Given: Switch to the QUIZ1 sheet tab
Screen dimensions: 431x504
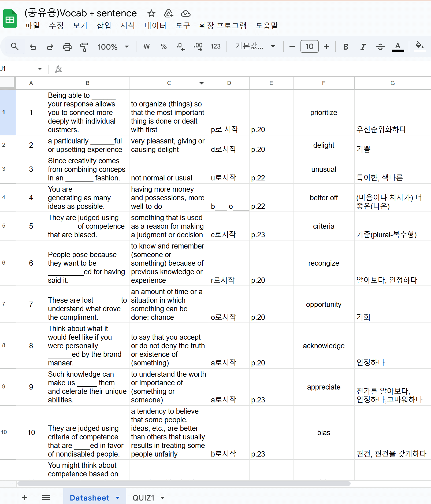Looking at the screenshot, I should [143, 498].
